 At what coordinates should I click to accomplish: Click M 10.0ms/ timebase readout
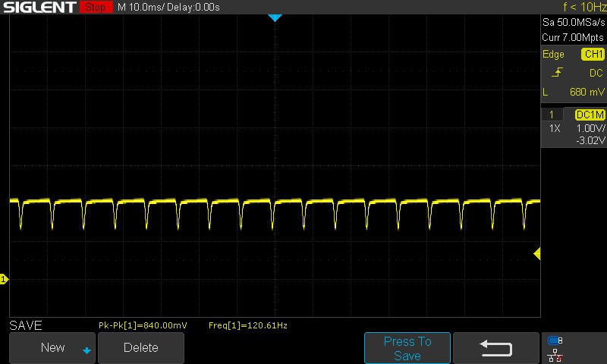(x=141, y=7)
